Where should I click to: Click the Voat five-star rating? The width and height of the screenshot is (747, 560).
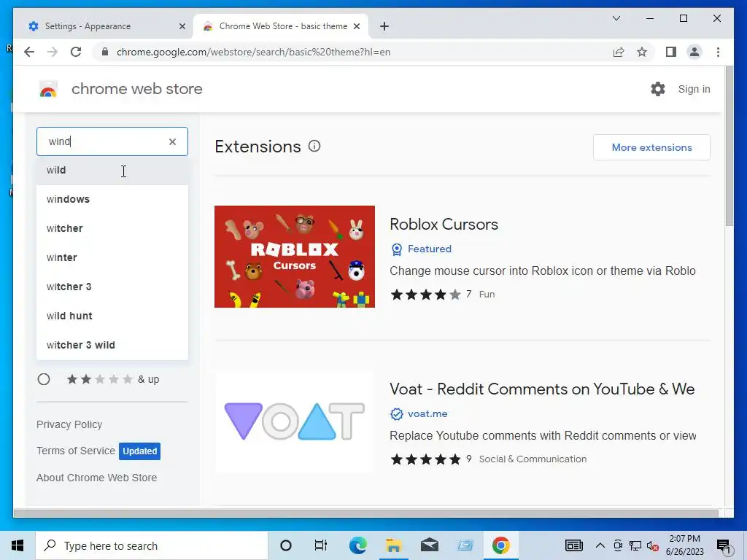click(425, 459)
